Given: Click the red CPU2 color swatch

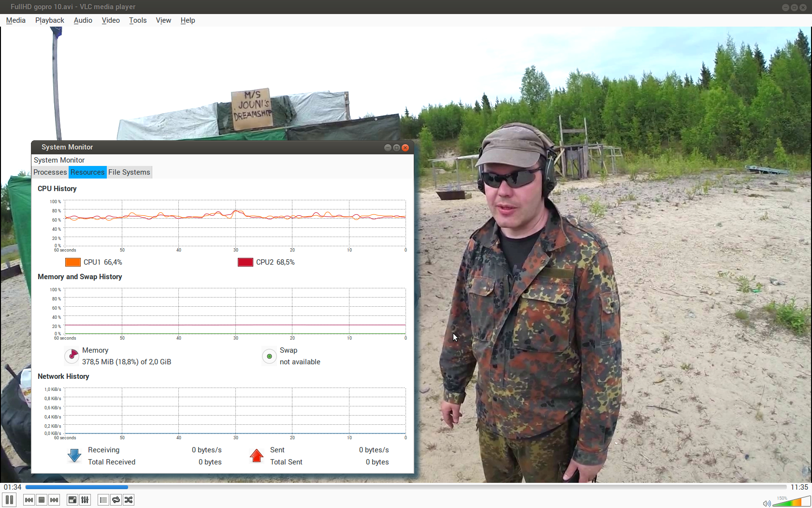Looking at the screenshot, I should (x=246, y=262).
